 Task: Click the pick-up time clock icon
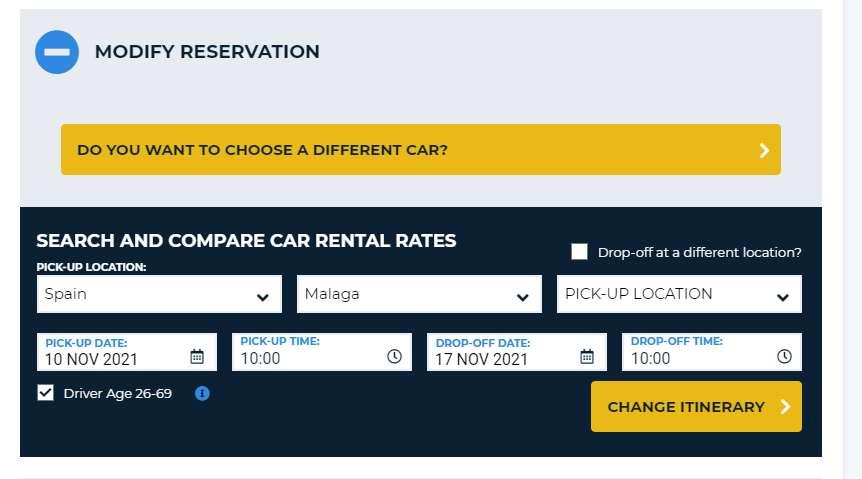point(394,357)
